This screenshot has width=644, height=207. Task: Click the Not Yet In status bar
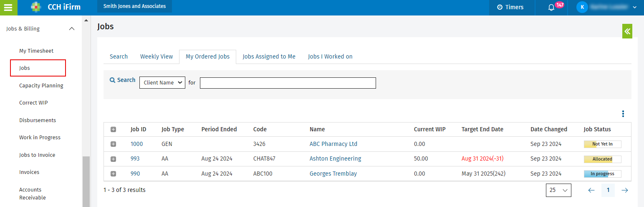(602, 144)
